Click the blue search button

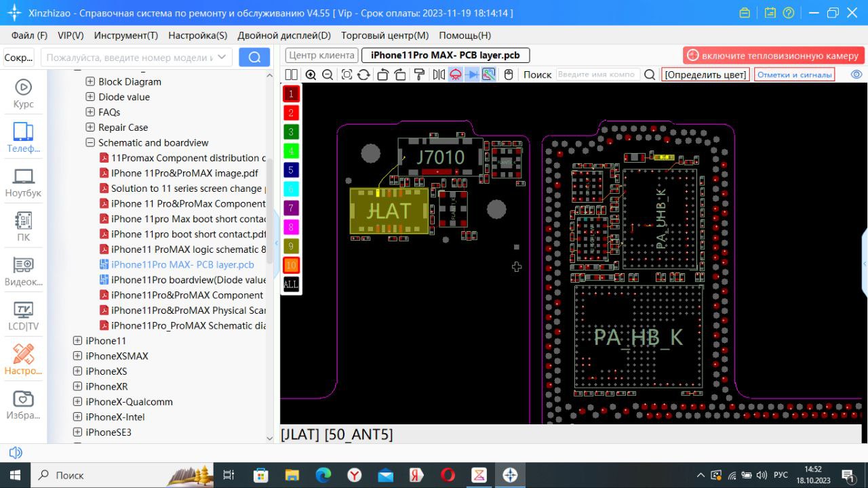[254, 58]
